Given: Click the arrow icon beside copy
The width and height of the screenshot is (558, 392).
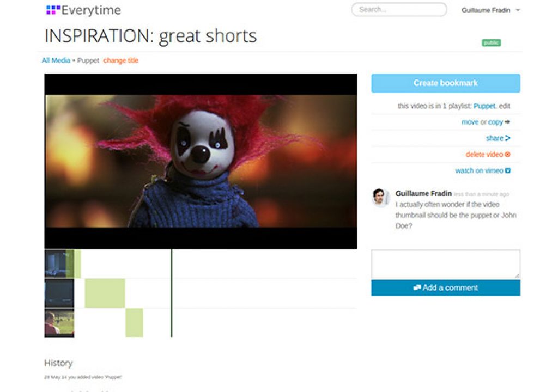Looking at the screenshot, I should coord(507,122).
